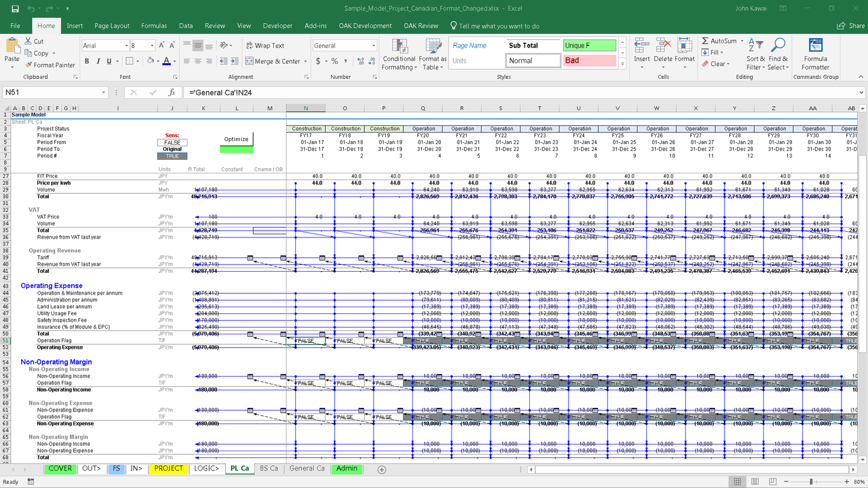Switch to the BS Ca sheet tab
Screen dimensions: 868x488
(x=269, y=469)
